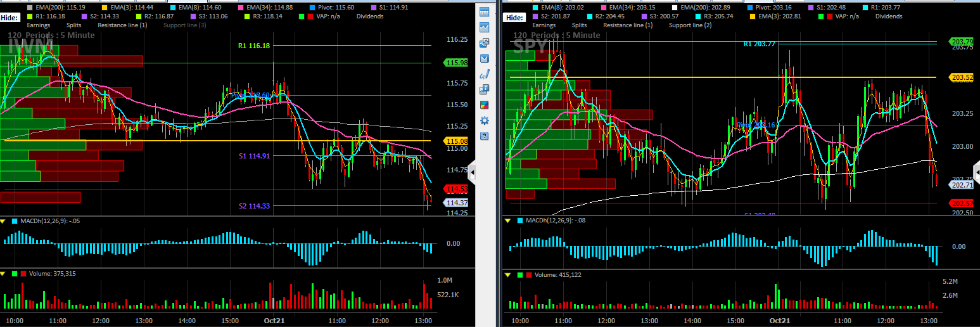Click the ruler measurement tool icon in sidebar

click(x=485, y=12)
